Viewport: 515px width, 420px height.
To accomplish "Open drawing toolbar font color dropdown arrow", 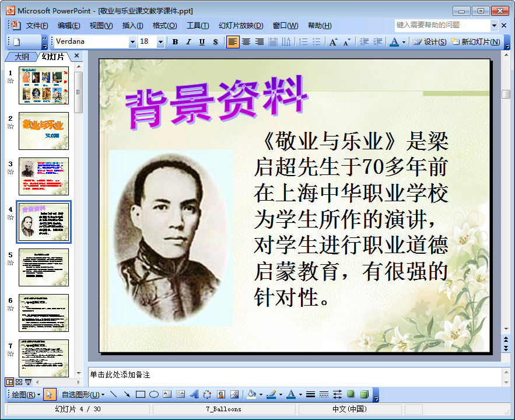I will click(x=300, y=394).
